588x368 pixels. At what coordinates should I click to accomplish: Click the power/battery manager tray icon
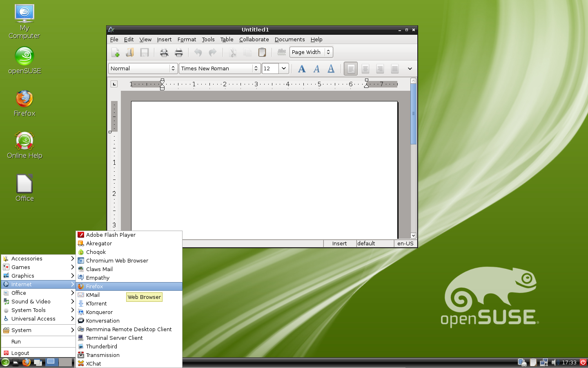coord(522,362)
